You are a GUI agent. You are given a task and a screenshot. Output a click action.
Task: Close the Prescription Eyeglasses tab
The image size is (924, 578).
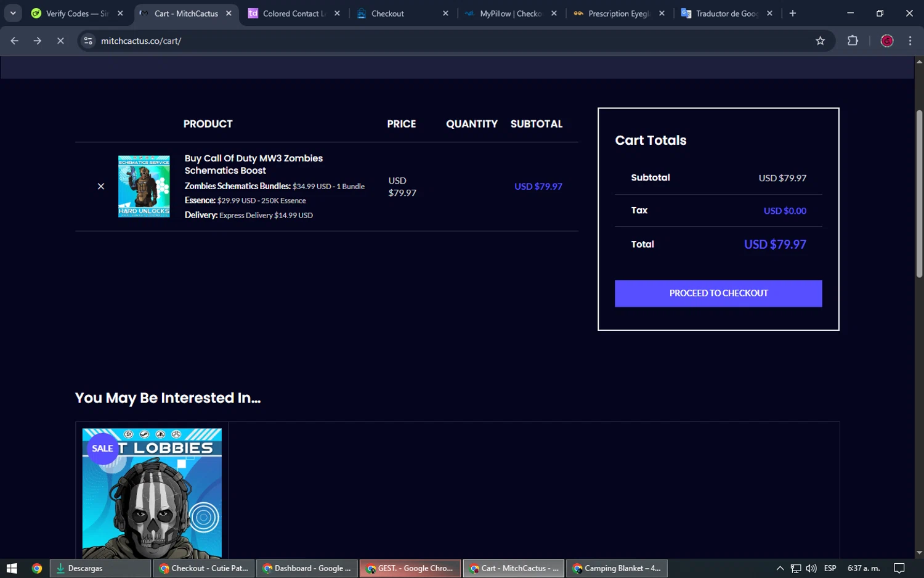[x=662, y=14]
